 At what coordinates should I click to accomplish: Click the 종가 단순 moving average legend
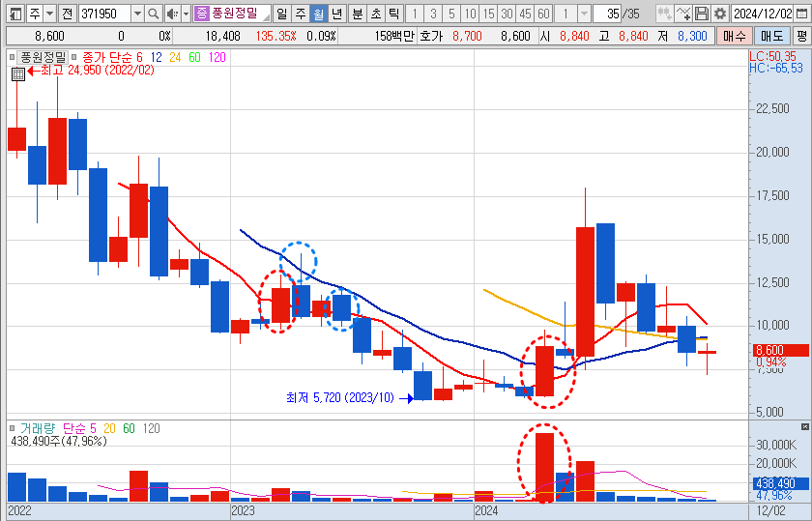107,57
